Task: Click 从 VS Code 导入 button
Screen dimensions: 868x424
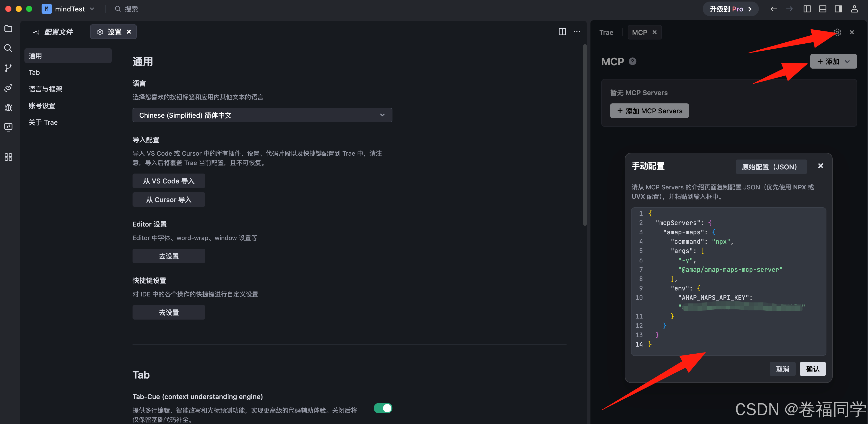Action: coord(168,181)
